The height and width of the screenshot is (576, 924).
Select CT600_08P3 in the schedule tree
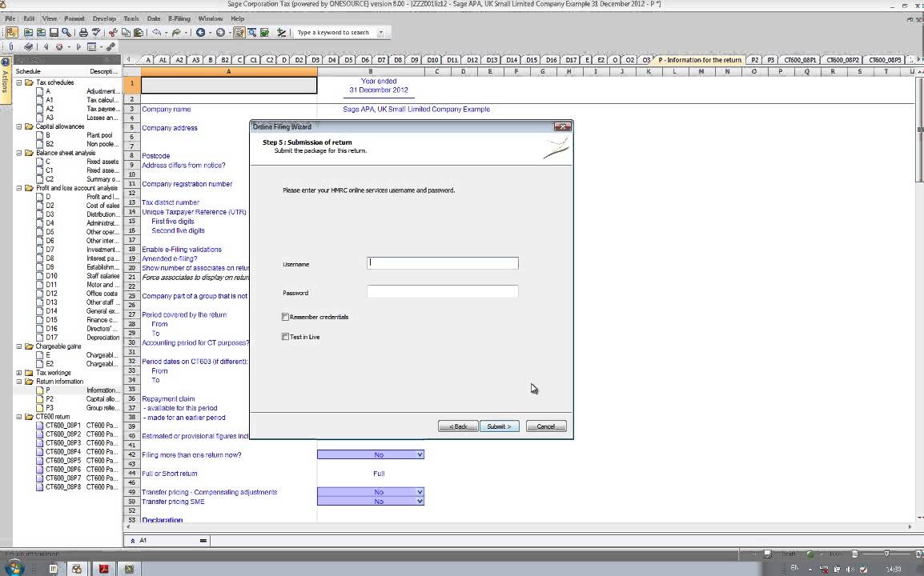click(x=63, y=443)
